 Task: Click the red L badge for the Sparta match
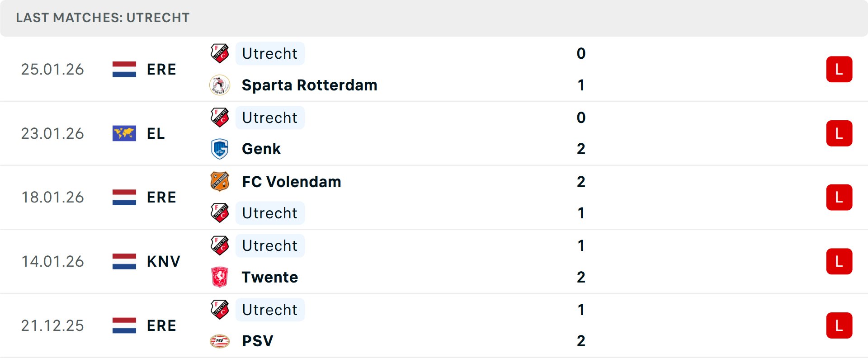[x=839, y=69]
